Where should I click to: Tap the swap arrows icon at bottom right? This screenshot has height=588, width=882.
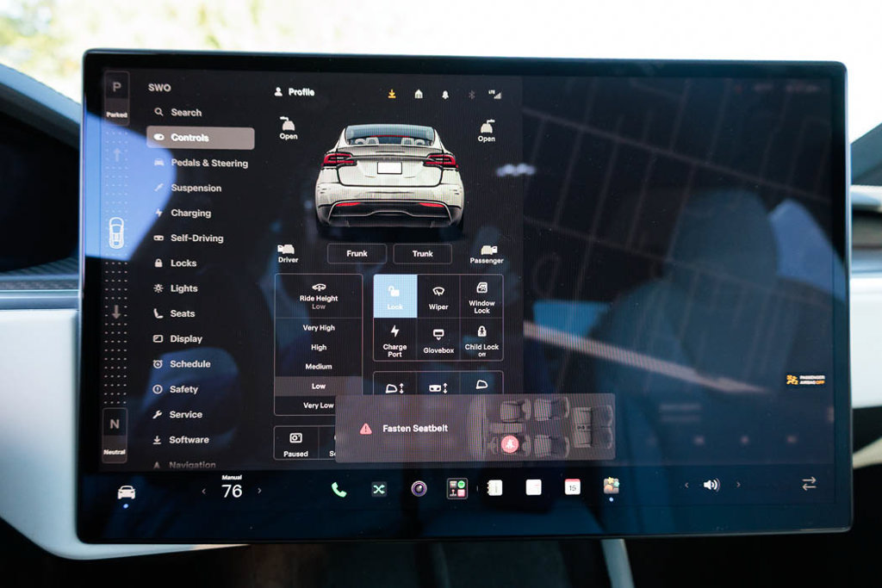pyautogui.click(x=809, y=484)
